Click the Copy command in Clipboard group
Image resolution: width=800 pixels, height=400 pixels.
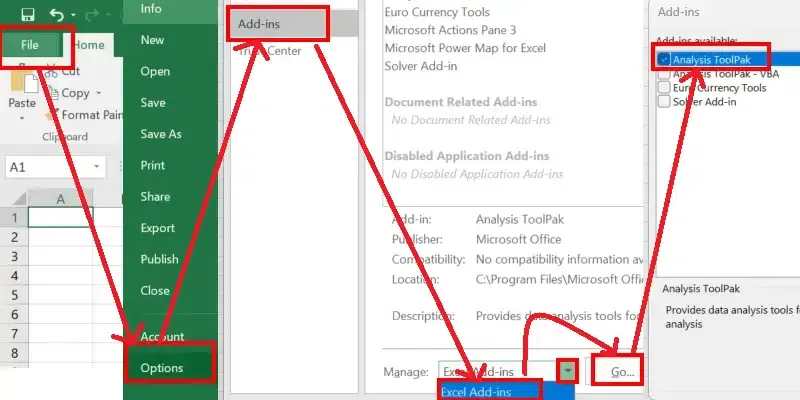pyautogui.click(x=69, y=93)
